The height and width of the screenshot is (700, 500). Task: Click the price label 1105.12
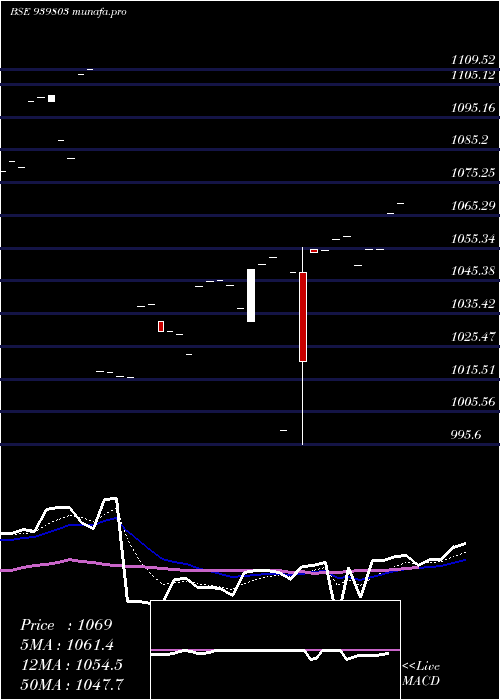click(x=473, y=75)
